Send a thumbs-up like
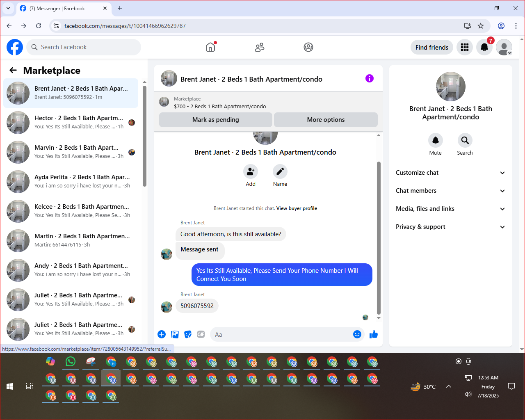 [x=373, y=334]
